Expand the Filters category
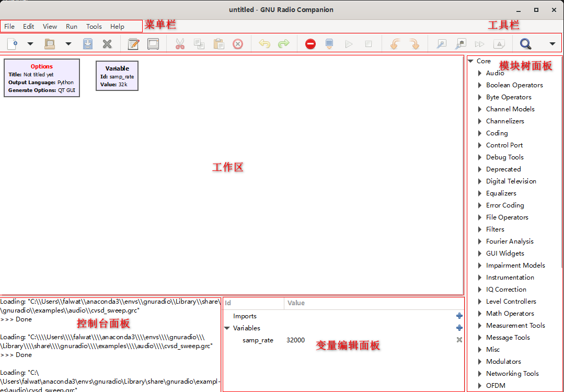Screen dimensions: 564x392 (479, 229)
